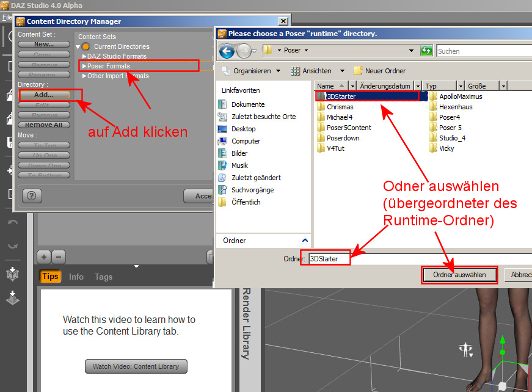Open the Musik favorite link
The height and width of the screenshot is (392, 532).
click(239, 165)
